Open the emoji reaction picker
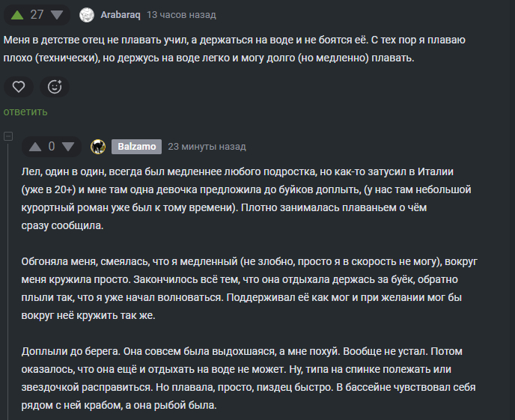 coord(54,87)
